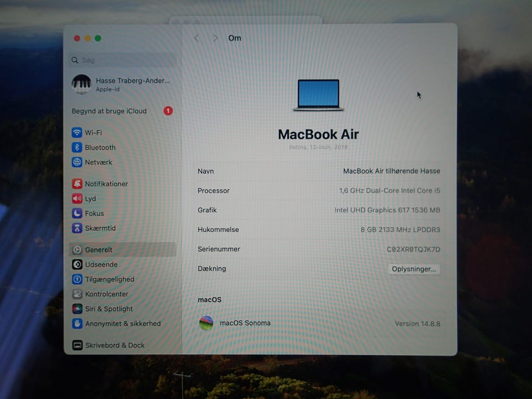Image resolution: width=532 pixels, height=399 pixels.
Task: Click the piano Apple-id avatar
Action: coord(81,84)
